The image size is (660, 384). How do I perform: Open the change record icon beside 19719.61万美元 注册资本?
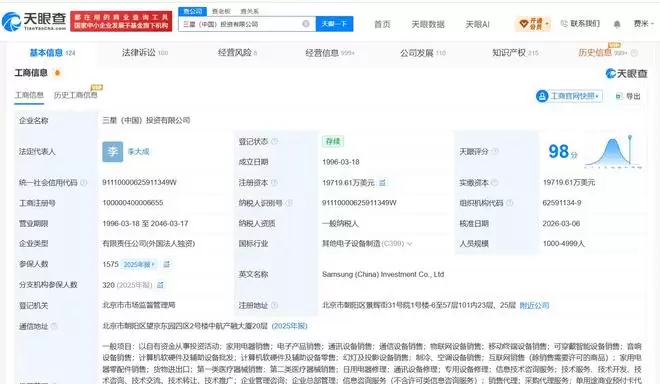click(382, 183)
